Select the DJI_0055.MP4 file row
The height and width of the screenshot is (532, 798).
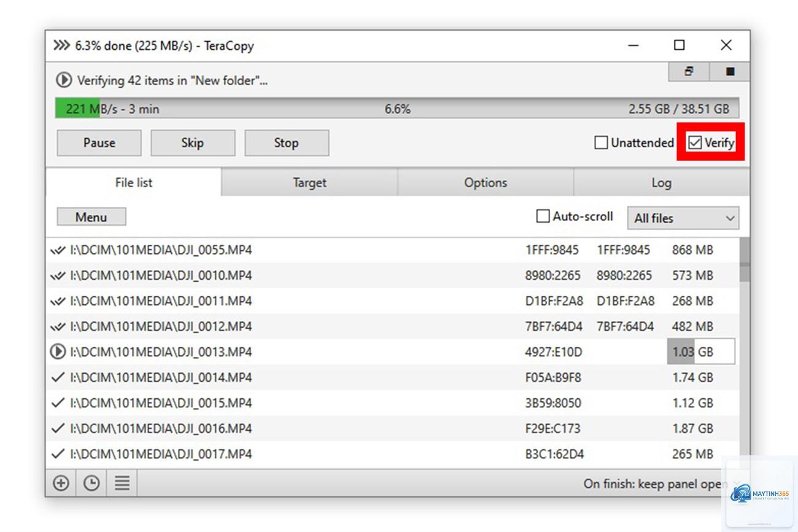(393, 250)
